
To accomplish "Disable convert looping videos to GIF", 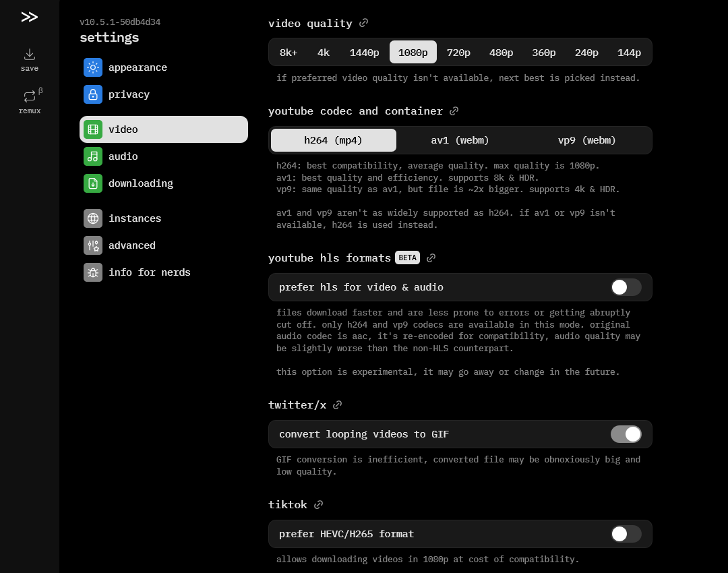I will click(x=626, y=434).
